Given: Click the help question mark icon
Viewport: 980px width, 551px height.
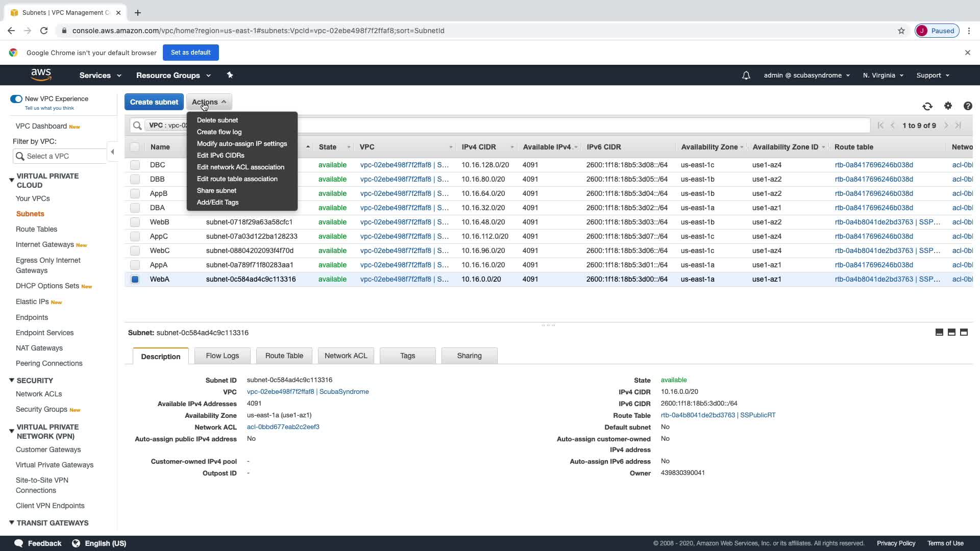Looking at the screenshot, I should [x=968, y=106].
